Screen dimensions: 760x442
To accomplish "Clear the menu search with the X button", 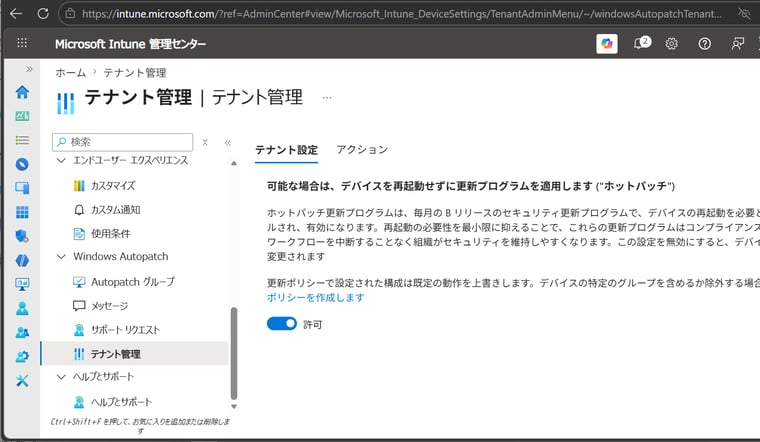I will point(205,142).
